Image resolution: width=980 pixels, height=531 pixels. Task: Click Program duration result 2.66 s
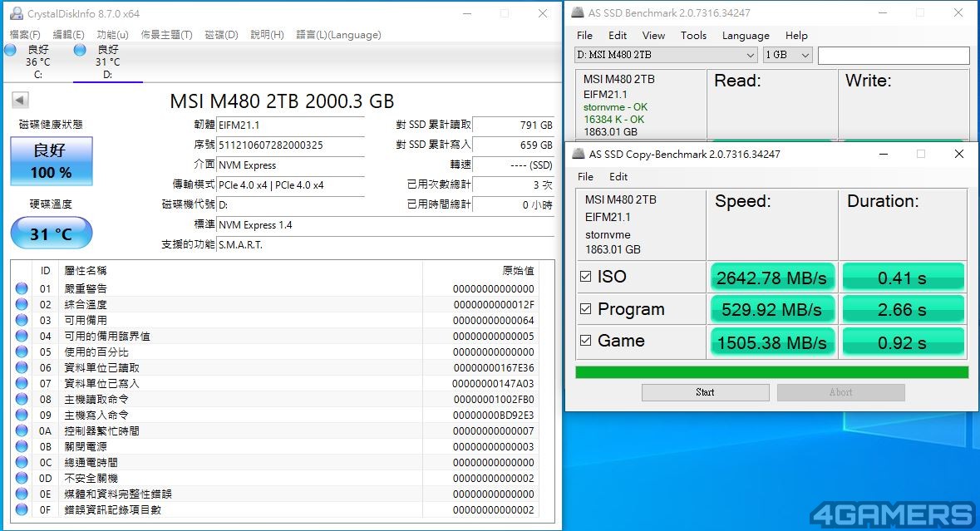(904, 309)
